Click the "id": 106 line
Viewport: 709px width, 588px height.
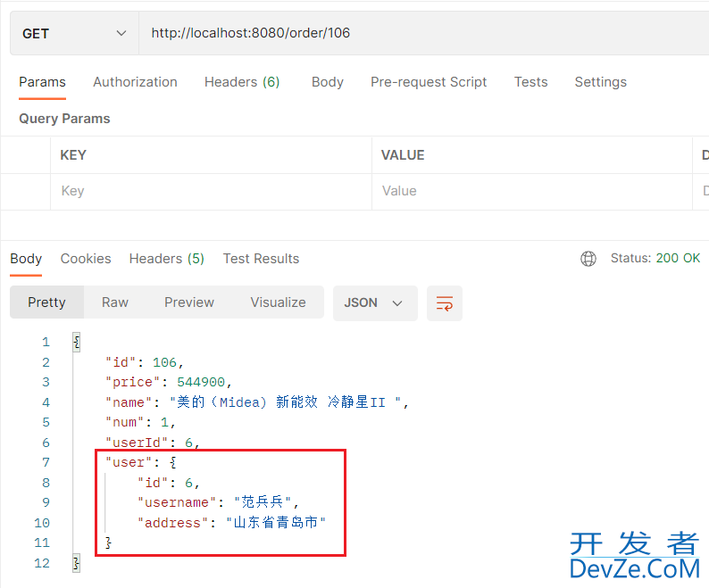click(145, 362)
